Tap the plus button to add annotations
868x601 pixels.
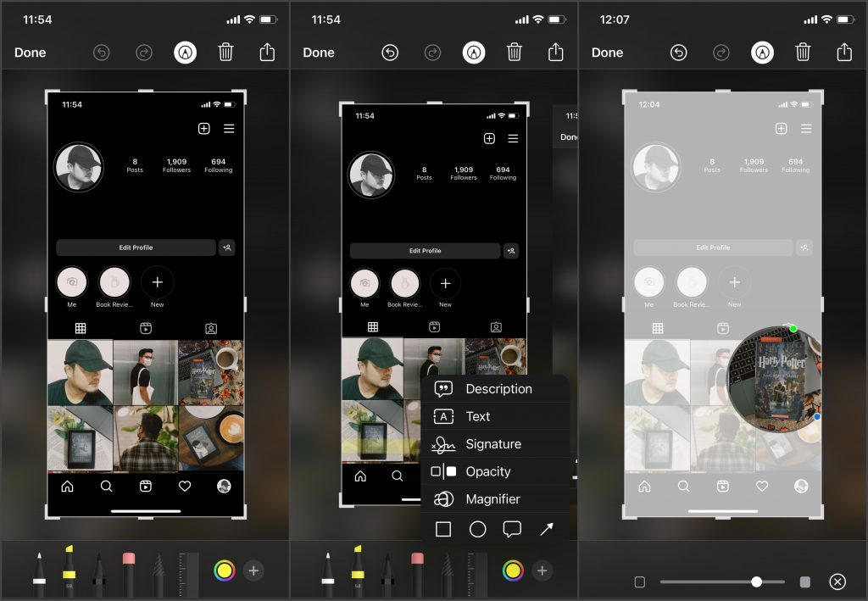coord(253,570)
